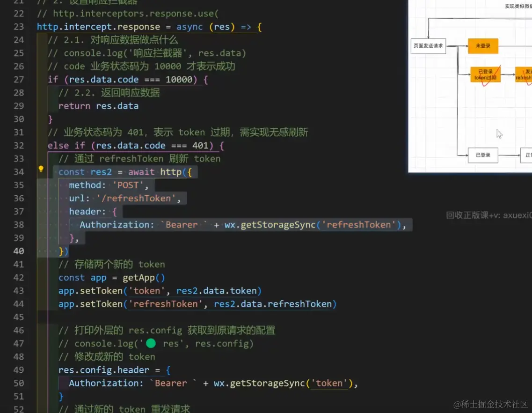
Task: Click 'res2.data.refreshToken' on line 44
Action: click(273, 304)
